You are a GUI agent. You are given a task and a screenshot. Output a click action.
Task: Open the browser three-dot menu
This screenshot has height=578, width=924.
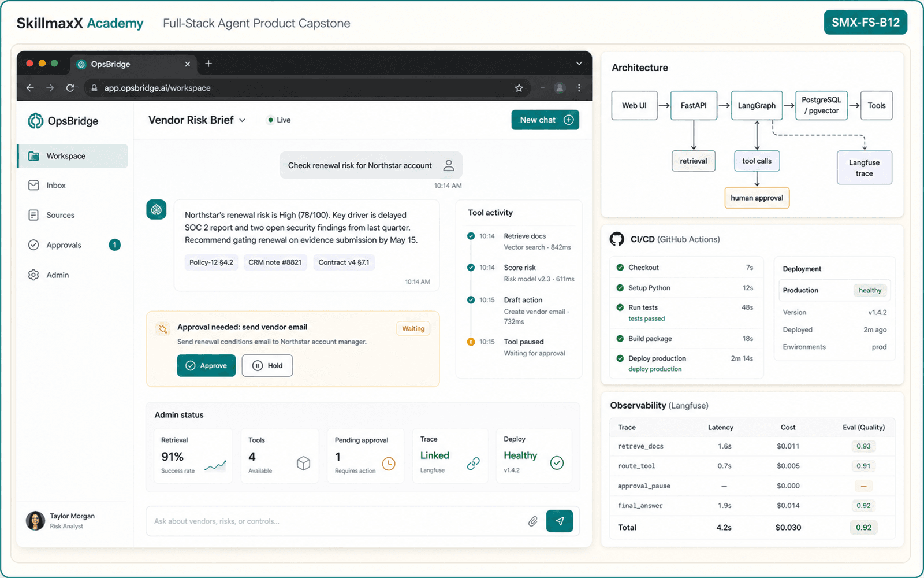click(x=579, y=88)
